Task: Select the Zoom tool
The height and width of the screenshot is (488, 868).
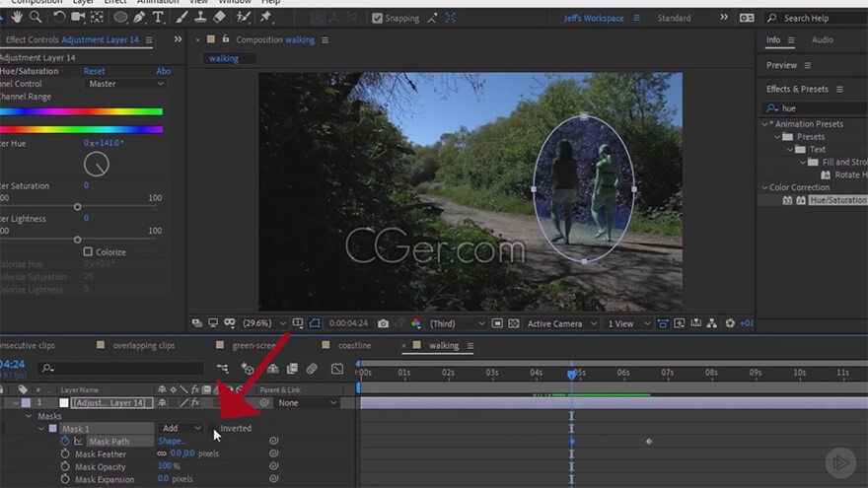Action: point(36,18)
